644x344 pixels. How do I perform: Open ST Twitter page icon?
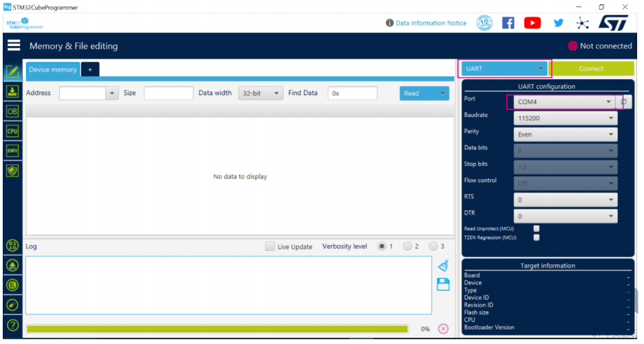click(x=558, y=23)
